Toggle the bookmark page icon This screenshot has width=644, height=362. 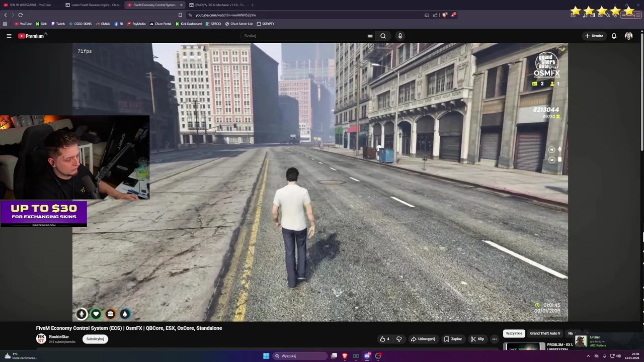pyautogui.click(x=180, y=15)
